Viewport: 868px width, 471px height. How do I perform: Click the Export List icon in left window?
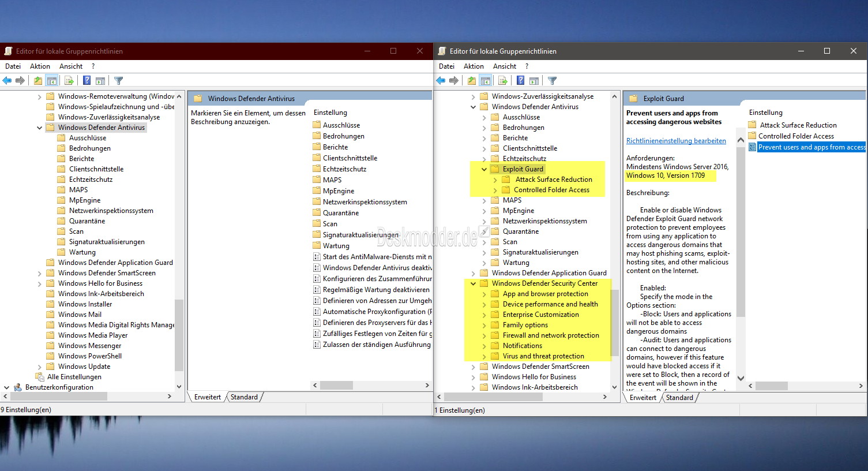[69, 81]
